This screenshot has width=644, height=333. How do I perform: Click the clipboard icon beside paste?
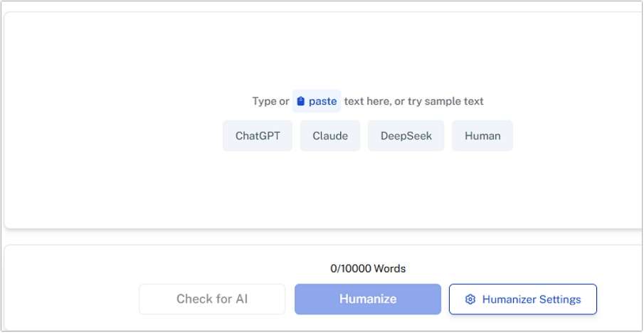(x=301, y=102)
